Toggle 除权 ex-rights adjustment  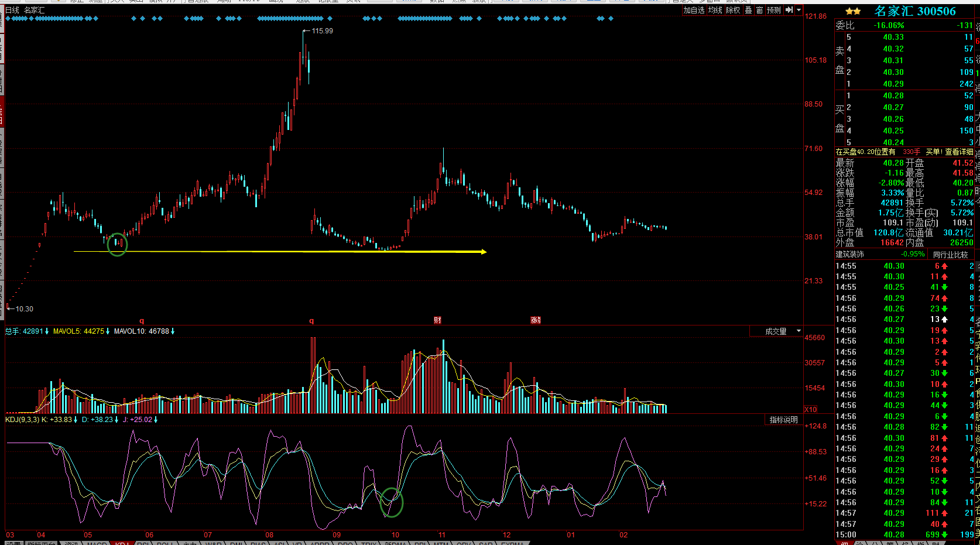pos(733,10)
